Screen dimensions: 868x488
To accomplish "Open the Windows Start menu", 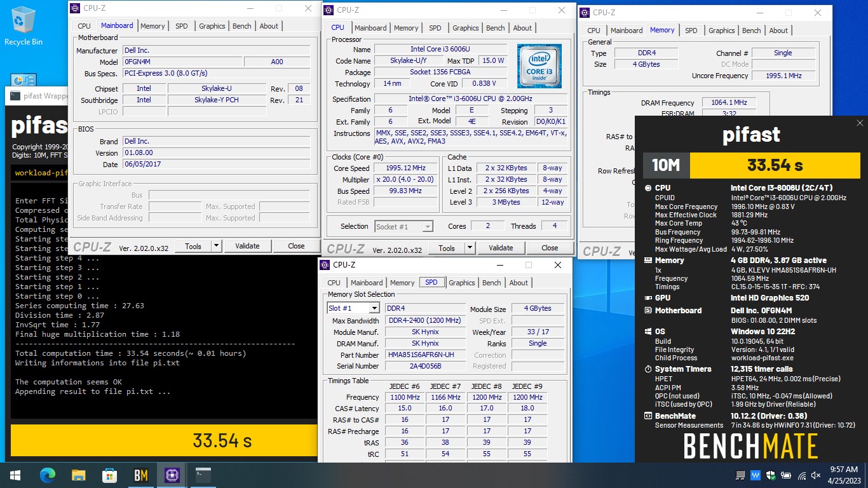I will coord(15,475).
